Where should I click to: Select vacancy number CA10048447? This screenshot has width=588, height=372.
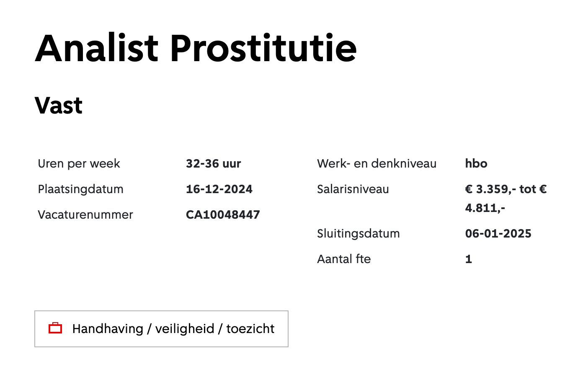[223, 214]
